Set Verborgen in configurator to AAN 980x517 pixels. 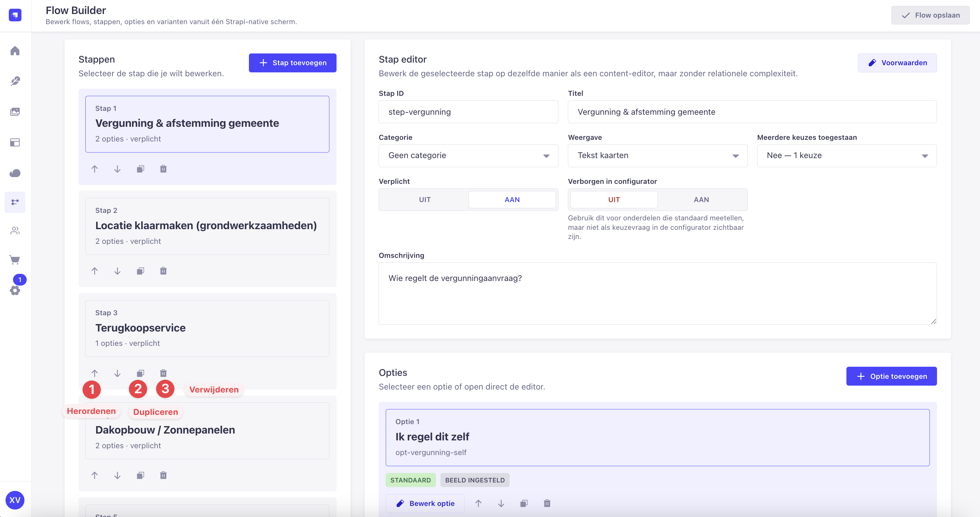pyautogui.click(x=701, y=199)
